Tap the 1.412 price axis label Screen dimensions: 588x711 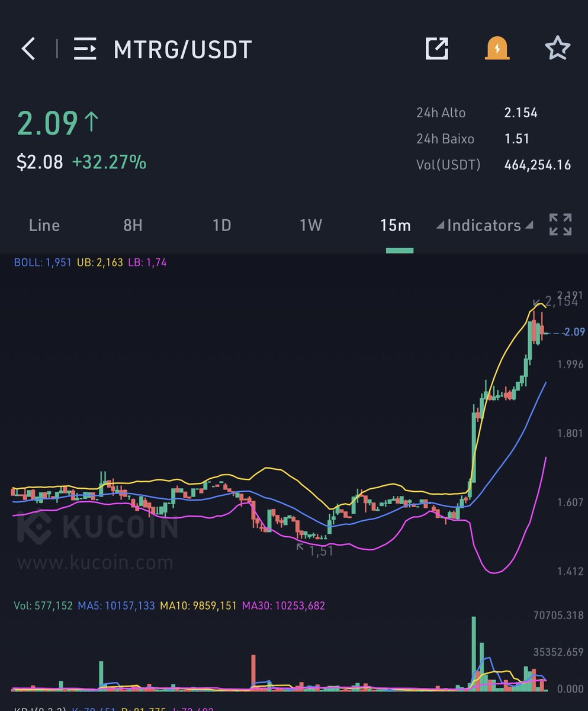pyautogui.click(x=570, y=572)
